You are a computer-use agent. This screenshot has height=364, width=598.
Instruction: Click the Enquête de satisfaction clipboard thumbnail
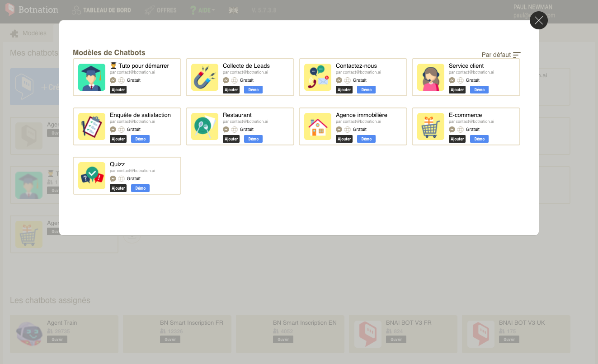click(92, 126)
